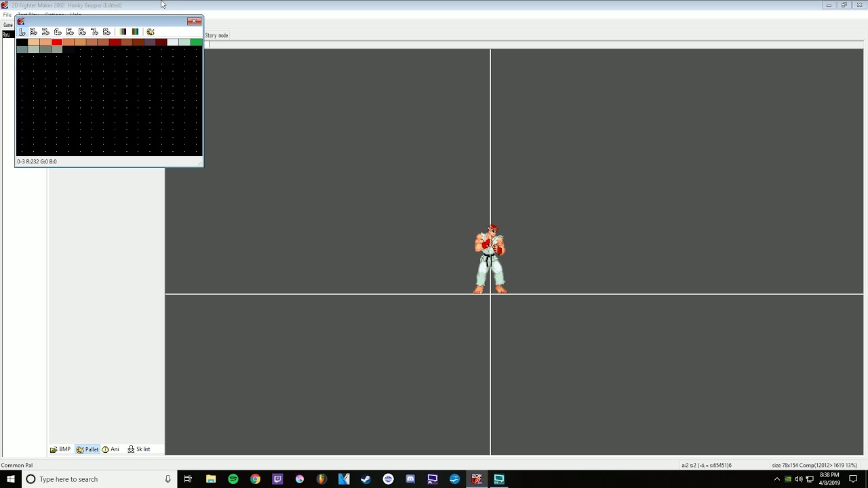Open the File menu
868x488 pixels.
click(x=7, y=14)
